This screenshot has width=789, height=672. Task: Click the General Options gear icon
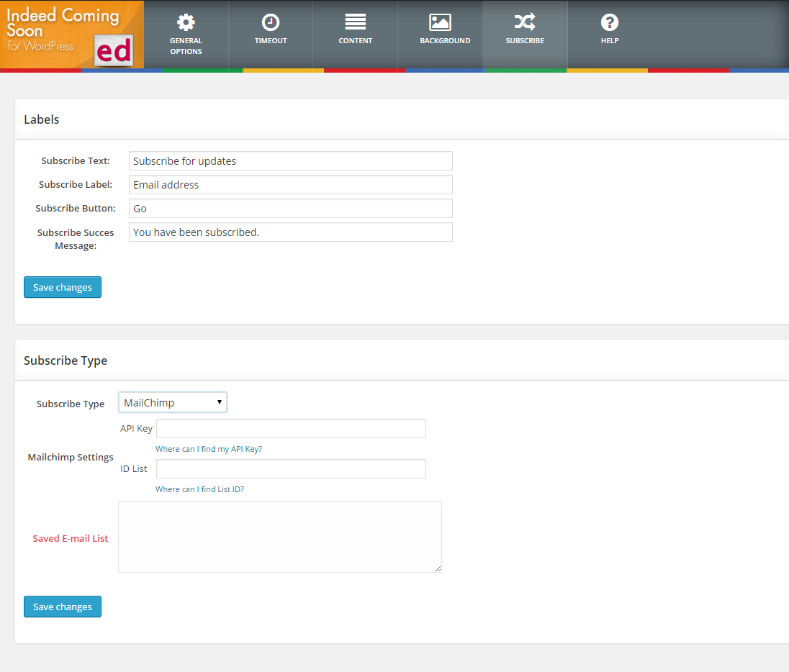[x=186, y=22]
